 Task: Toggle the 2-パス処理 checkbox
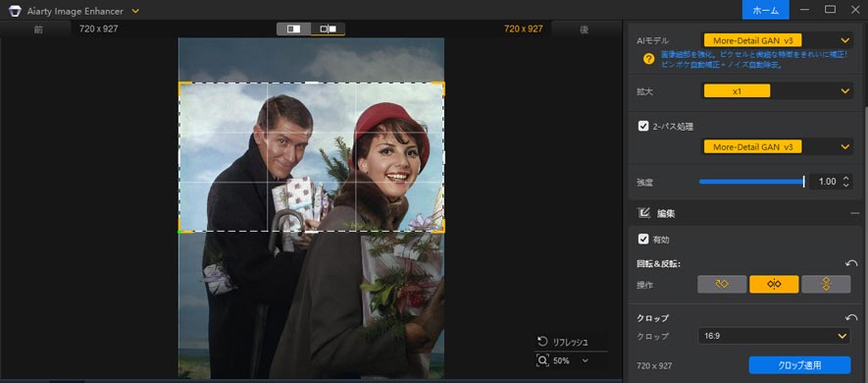[x=643, y=126]
